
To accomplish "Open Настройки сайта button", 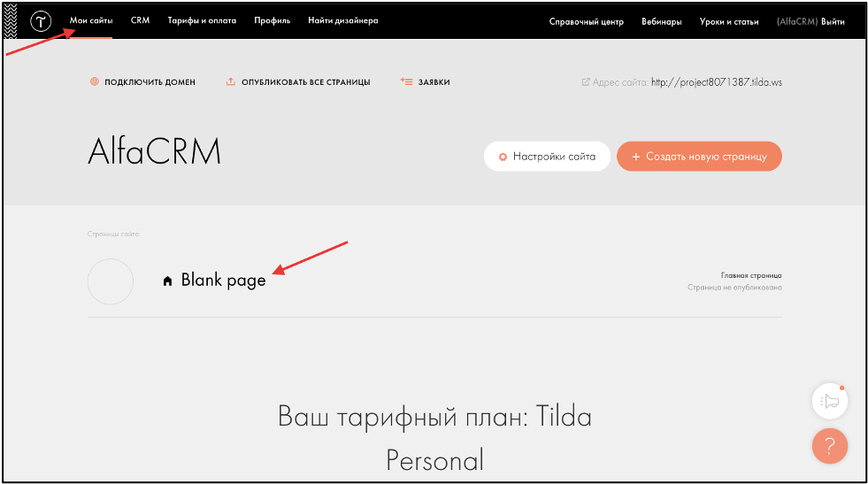I will pos(547,156).
